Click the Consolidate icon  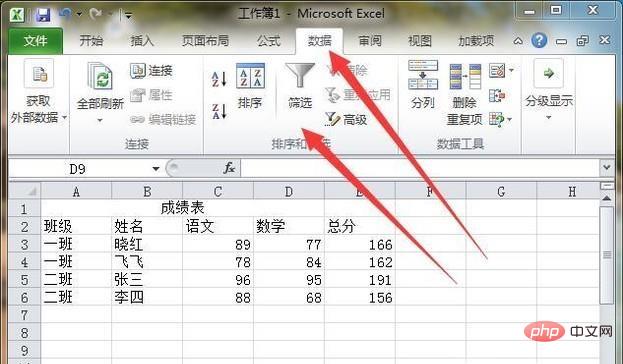tap(497, 95)
